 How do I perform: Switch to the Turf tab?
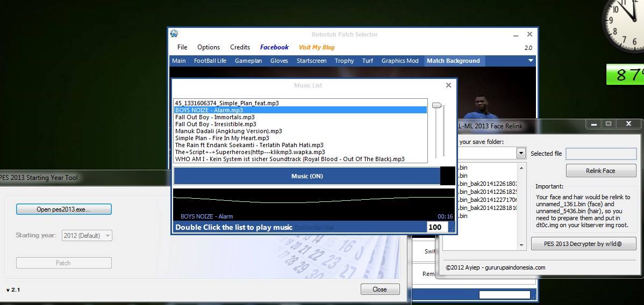coord(368,61)
